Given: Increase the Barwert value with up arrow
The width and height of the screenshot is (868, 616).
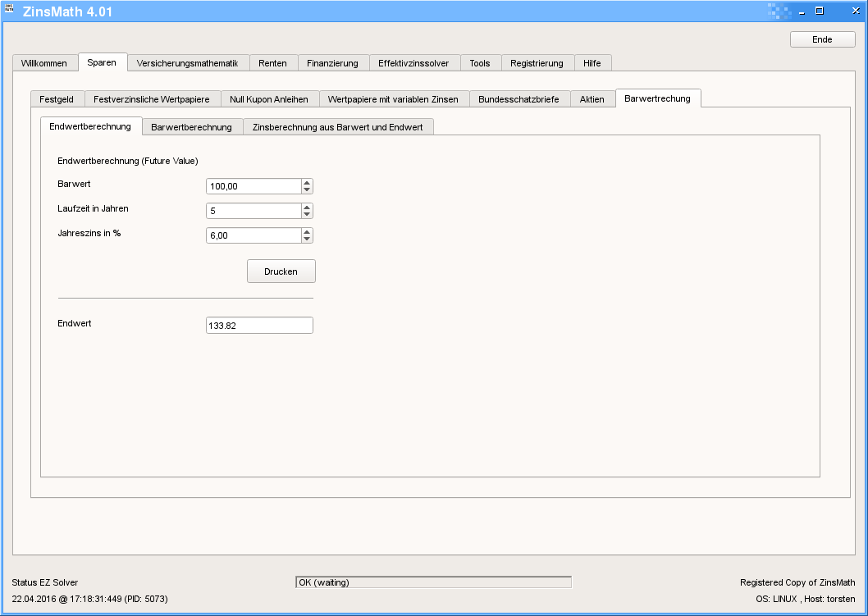Looking at the screenshot, I should point(307,183).
